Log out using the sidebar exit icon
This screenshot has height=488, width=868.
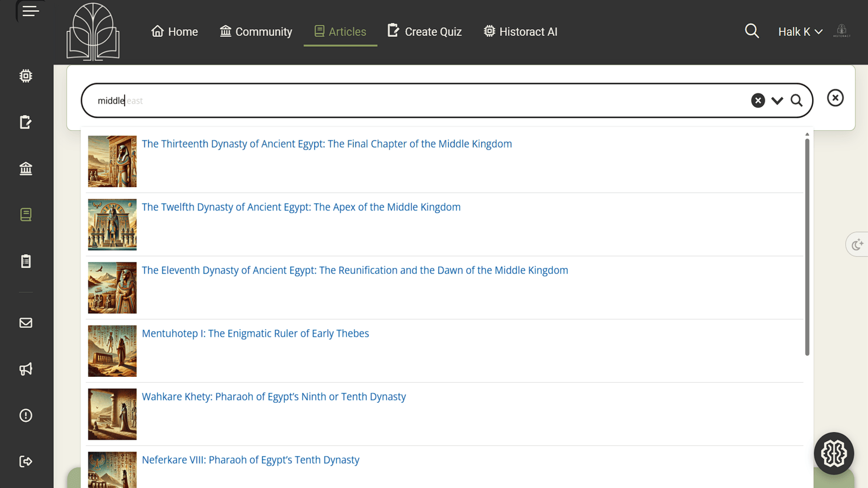(25, 461)
